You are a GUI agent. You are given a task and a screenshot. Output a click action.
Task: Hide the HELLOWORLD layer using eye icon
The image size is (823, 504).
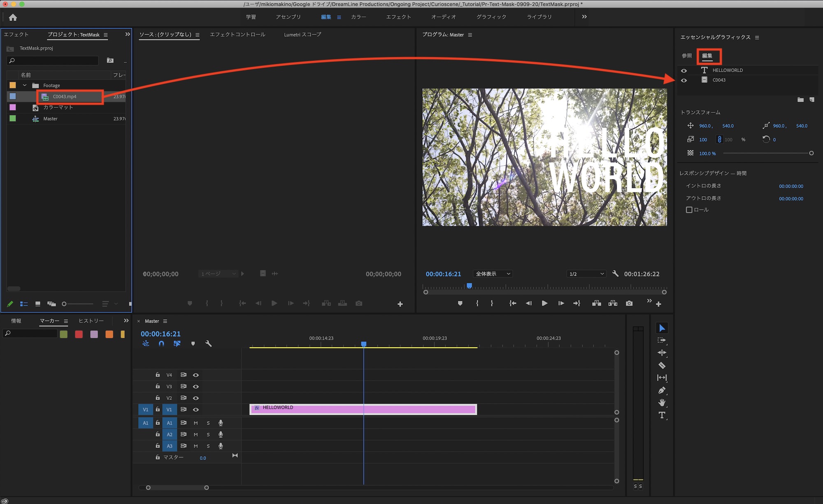coord(684,70)
